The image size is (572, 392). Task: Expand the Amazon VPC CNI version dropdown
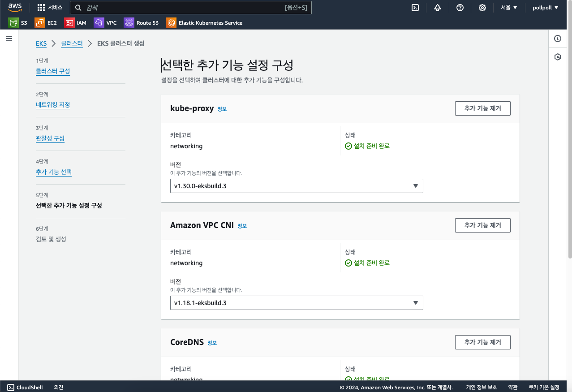(297, 303)
